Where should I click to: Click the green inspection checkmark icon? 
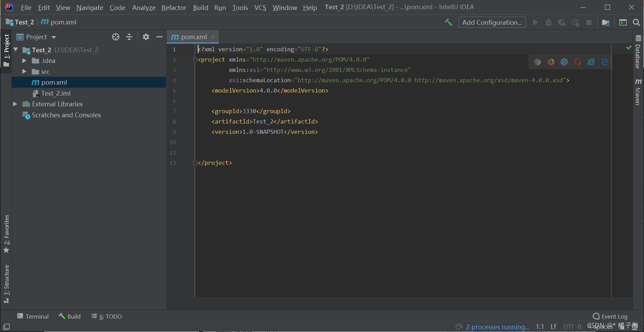(x=629, y=47)
